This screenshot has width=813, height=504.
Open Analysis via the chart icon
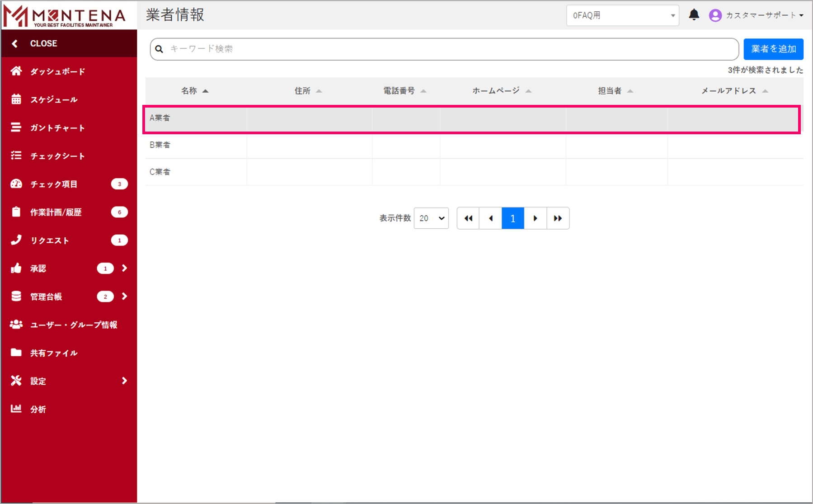click(16, 409)
